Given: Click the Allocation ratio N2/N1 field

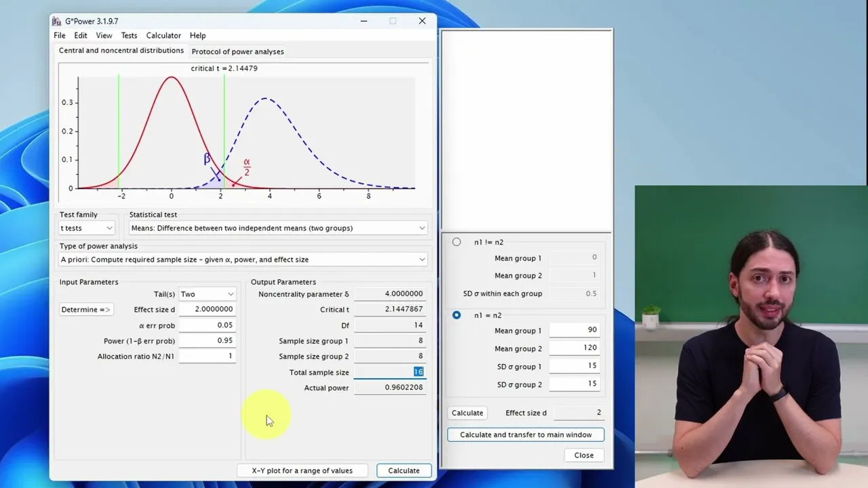Looking at the screenshot, I should (208, 356).
